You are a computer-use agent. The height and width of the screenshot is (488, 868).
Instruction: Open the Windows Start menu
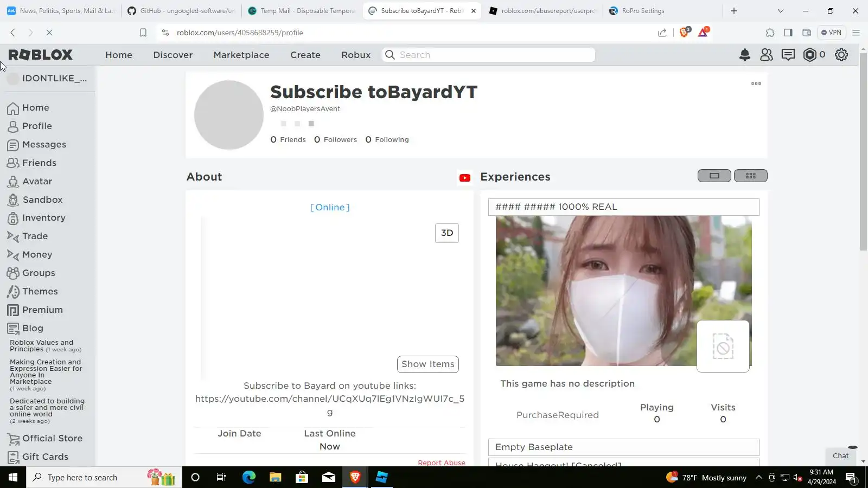coord(13,477)
